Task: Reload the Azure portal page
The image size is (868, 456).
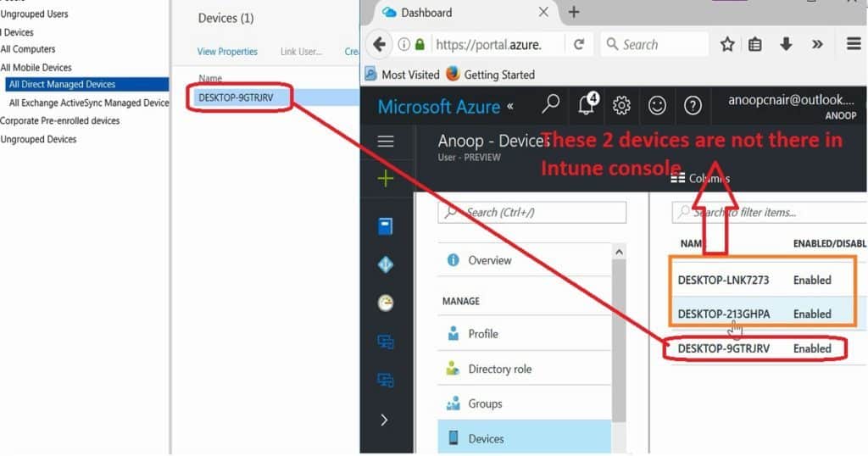Action: pyautogui.click(x=579, y=44)
